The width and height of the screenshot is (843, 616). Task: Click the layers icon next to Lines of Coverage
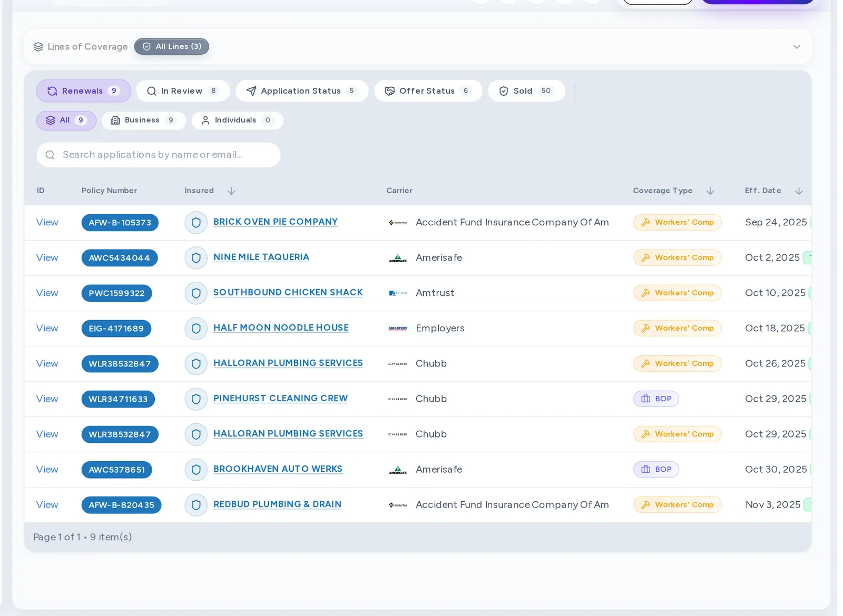38,47
